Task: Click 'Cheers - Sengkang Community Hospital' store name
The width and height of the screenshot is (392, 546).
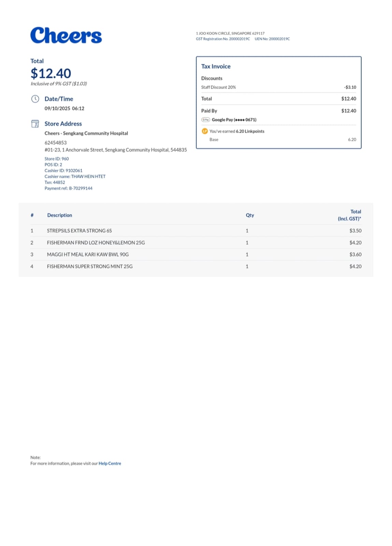Action: (x=86, y=133)
